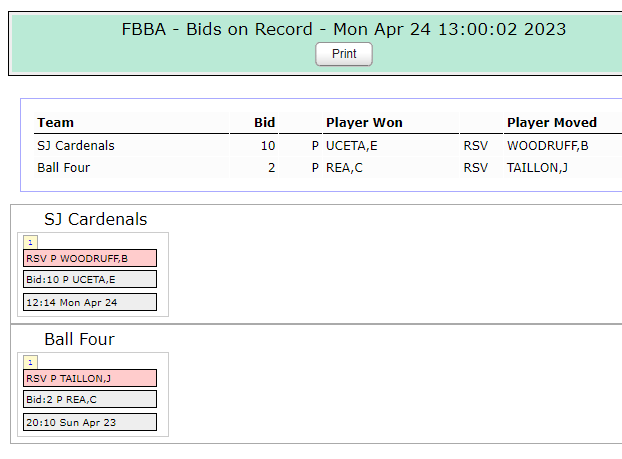Click the Print button
This screenshot has width=622, height=459.
click(344, 54)
